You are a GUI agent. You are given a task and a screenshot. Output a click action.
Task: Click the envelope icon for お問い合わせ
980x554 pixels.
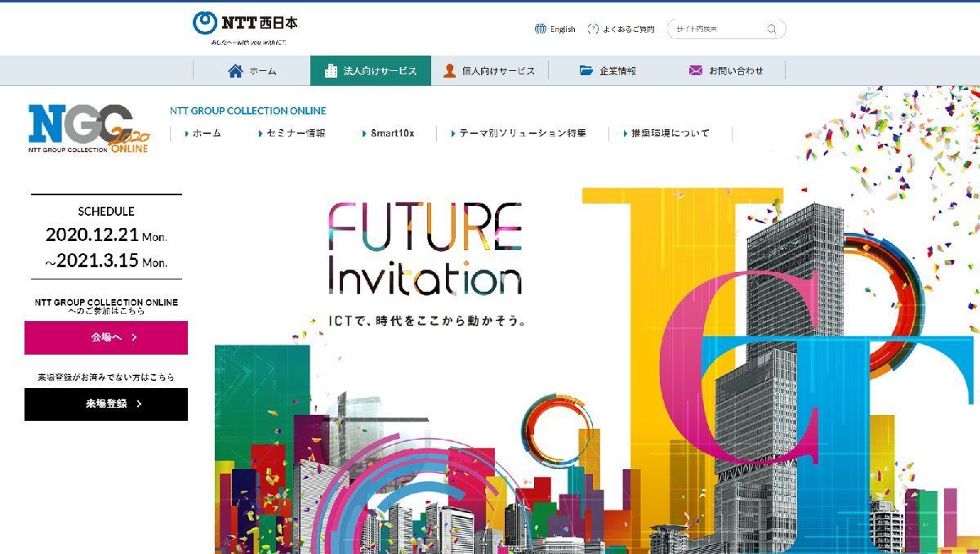click(x=696, y=71)
